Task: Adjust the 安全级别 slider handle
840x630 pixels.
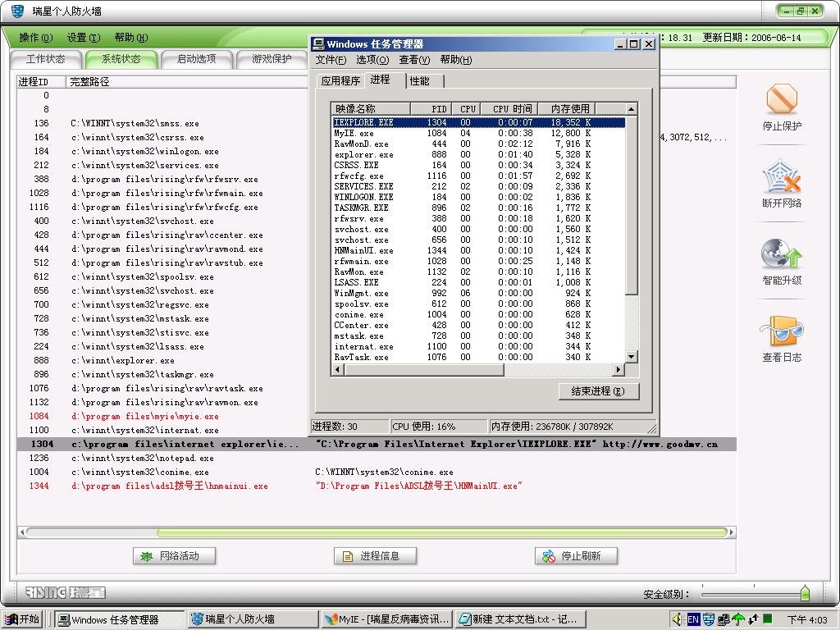Action: coord(805,593)
